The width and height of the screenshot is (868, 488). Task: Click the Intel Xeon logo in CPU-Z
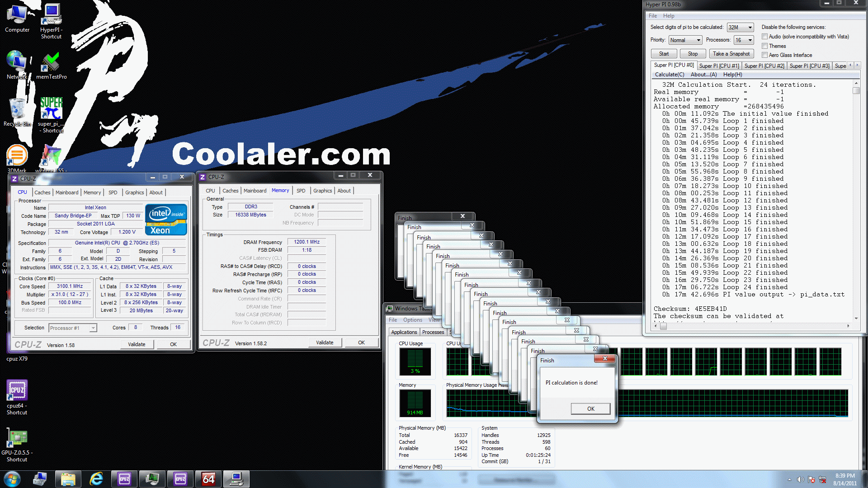pyautogui.click(x=166, y=220)
